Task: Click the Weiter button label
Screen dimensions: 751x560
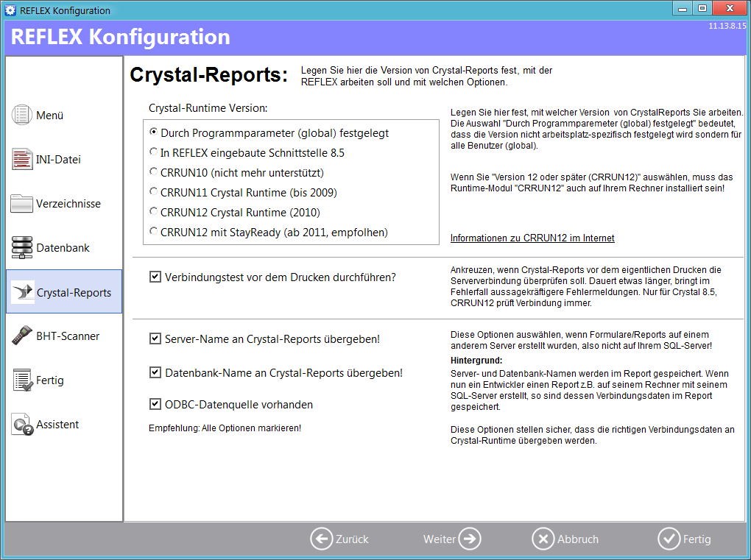Action: pos(440,539)
